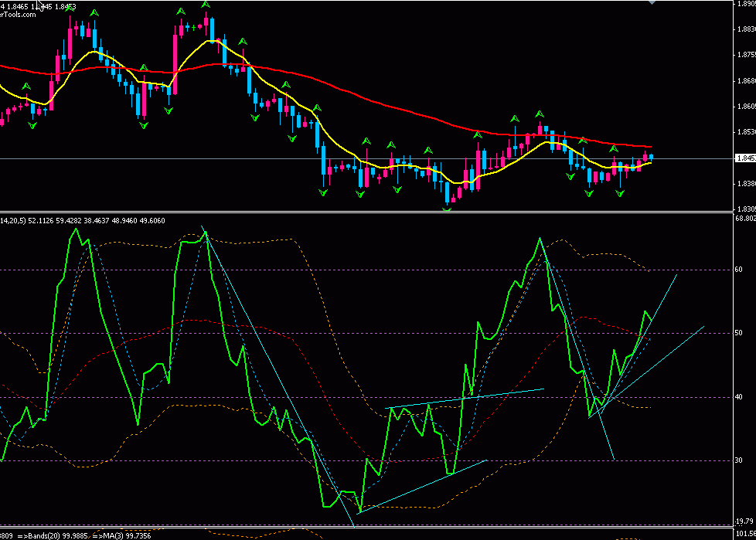Click the divider between price chart and indicator pane
756x540 pixels.
coord(363,212)
